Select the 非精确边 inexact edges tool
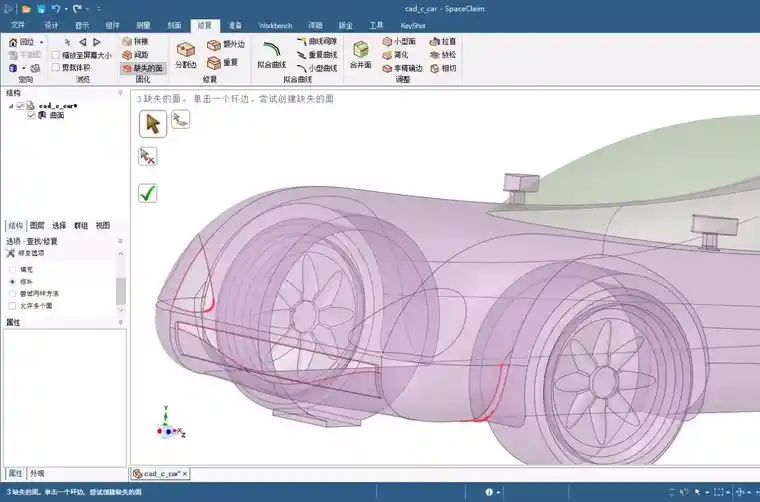 (x=402, y=68)
